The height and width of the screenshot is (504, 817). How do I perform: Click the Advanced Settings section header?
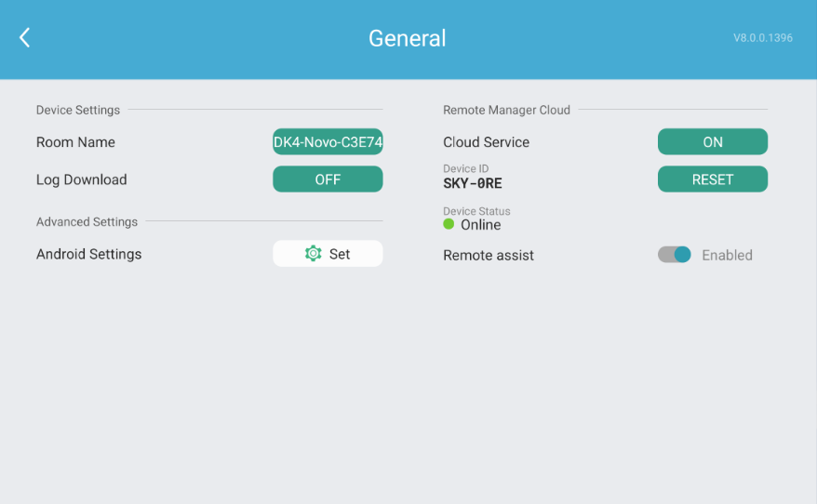click(87, 222)
